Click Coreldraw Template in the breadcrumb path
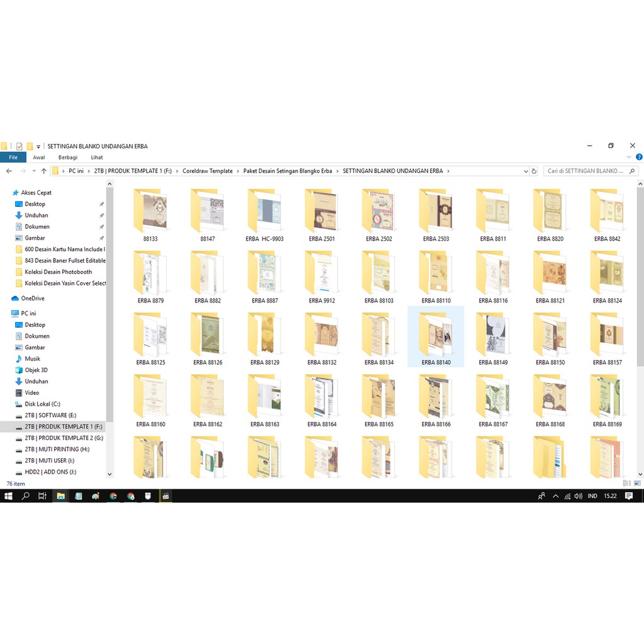644x644 pixels. point(208,171)
